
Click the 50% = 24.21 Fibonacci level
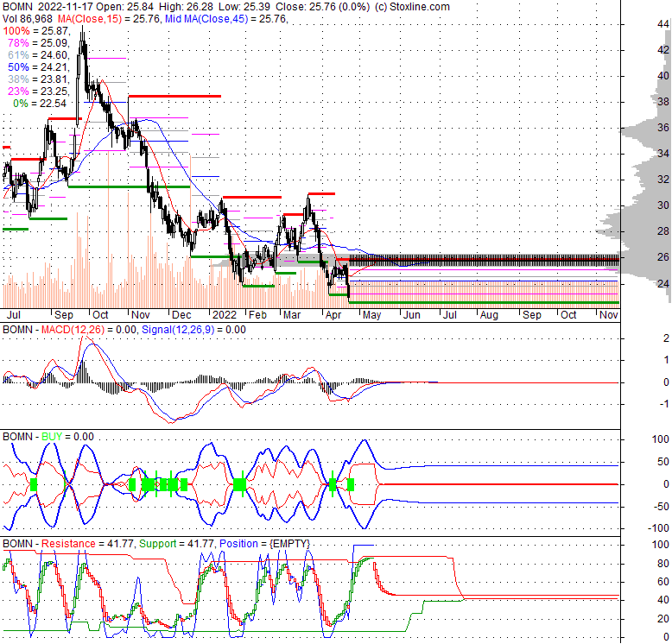coord(40,66)
